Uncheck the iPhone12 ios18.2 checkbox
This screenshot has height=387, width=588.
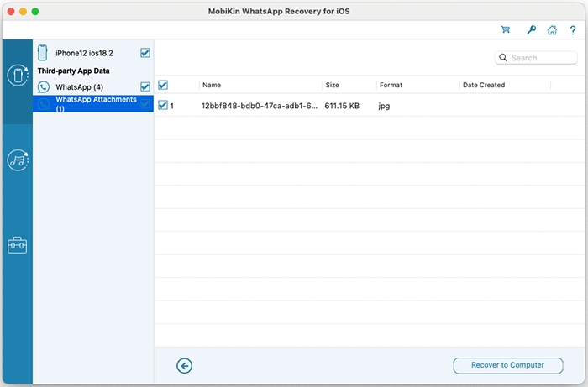(145, 53)
